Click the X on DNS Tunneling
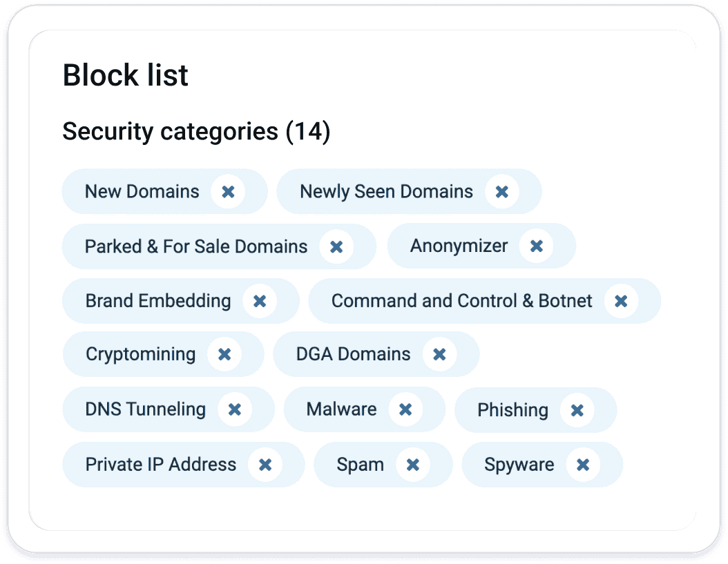 point(234,409)
